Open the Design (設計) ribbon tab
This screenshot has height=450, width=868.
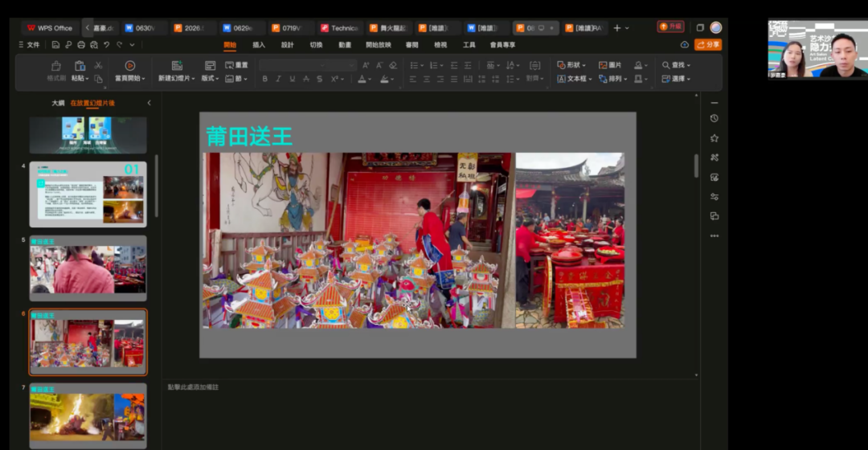(287, 45)
